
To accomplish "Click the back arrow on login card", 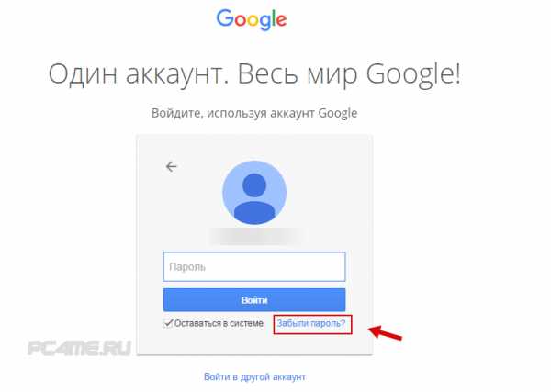I will (x=172, y=166).
